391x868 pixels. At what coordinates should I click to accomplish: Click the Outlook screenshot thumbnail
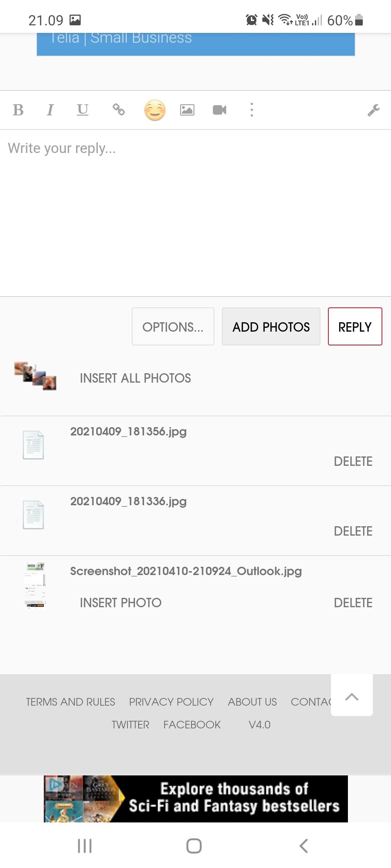[35, 586]
